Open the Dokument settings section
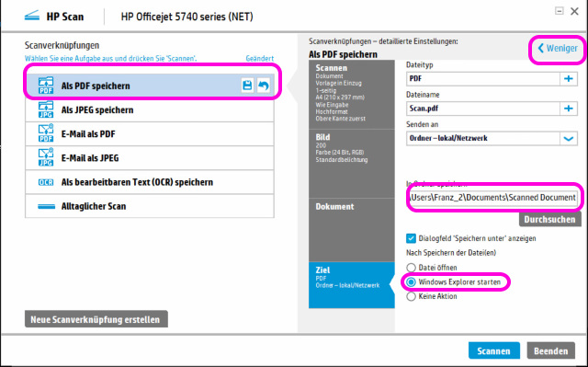This screenshot has width=588, height=367. coord(352,230)
